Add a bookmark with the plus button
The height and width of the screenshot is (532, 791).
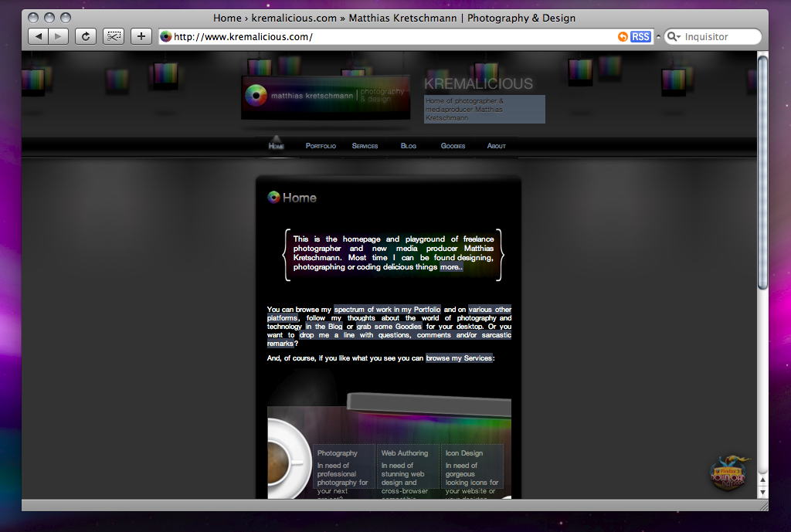[x=141, y=36]
